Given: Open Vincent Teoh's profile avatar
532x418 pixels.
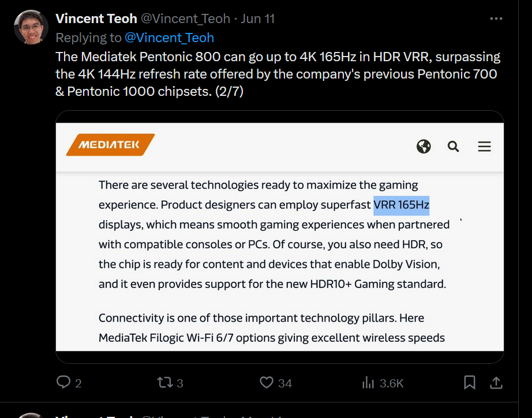Looking at the screenshot, I should coord(31,27).
